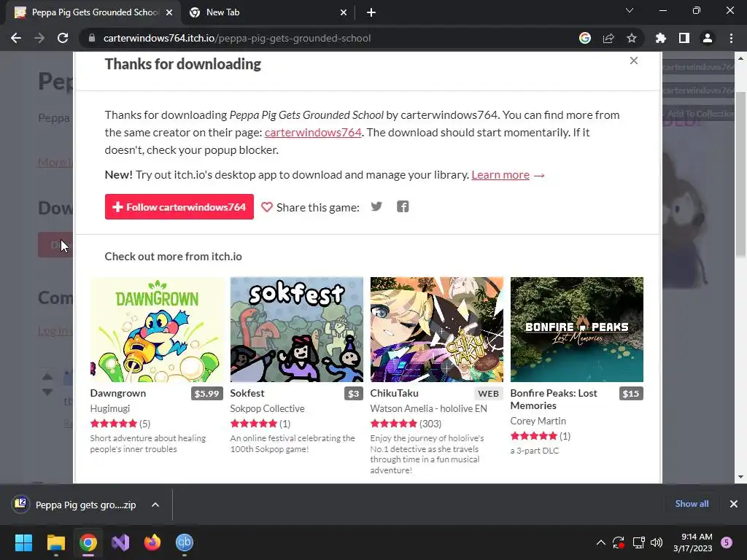This screenshot has height=560, width=747.
Task: Open Learn more about desktop app
Action: tap(500, 175)
